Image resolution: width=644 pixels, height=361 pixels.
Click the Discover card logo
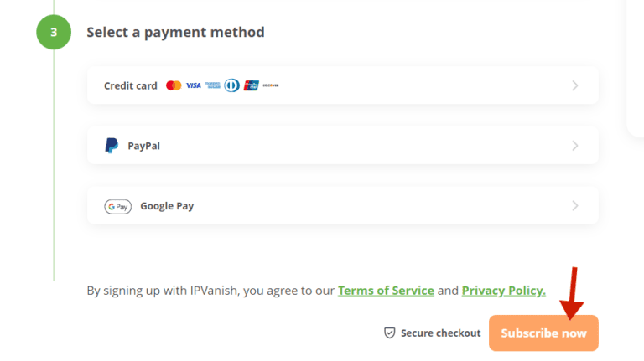click(271, 85)
